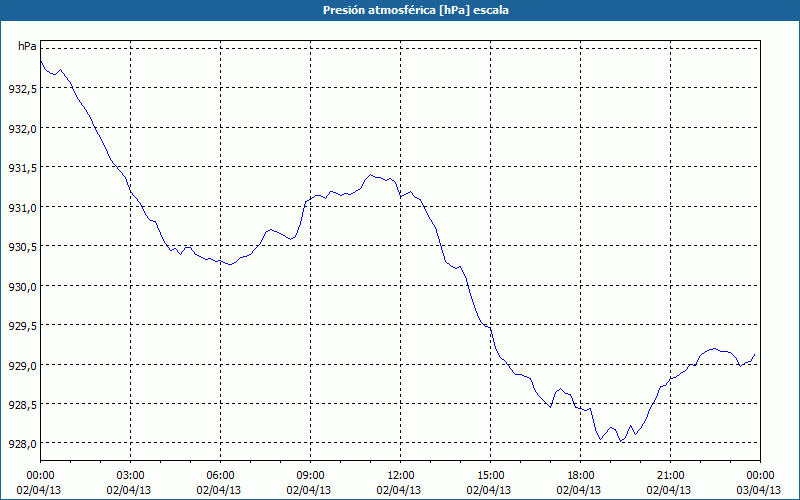The height and width of the screenshot is (500, 800).
Task: Click the 929,0 y-axis label
Action: tap(22, 366)
